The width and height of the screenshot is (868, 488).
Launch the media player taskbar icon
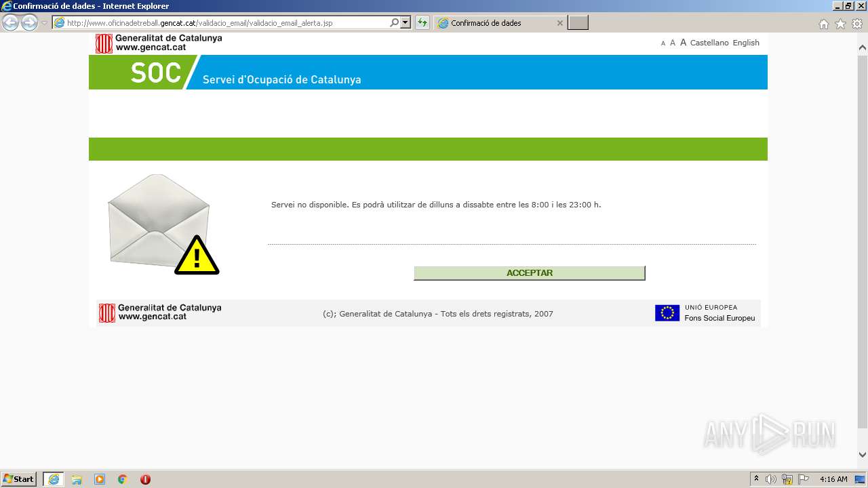click(100, 479)
